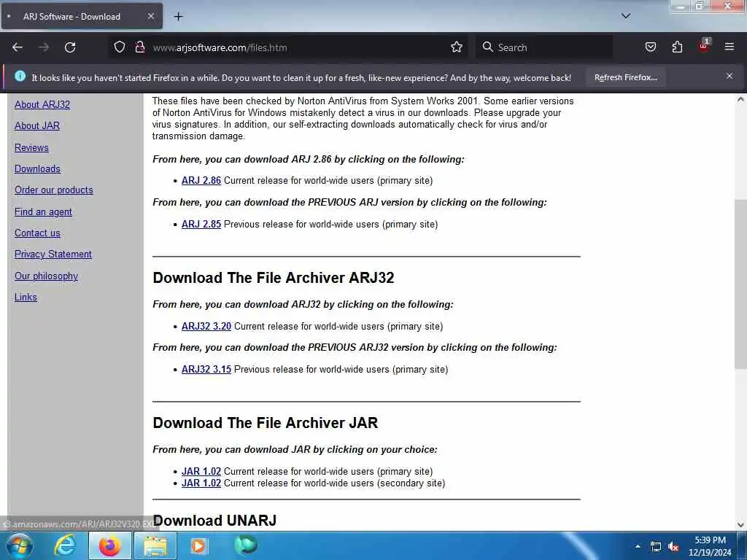Screen dimensions: 747x560
Task: Open the Order our products link
Action: (x=54, y=190)
